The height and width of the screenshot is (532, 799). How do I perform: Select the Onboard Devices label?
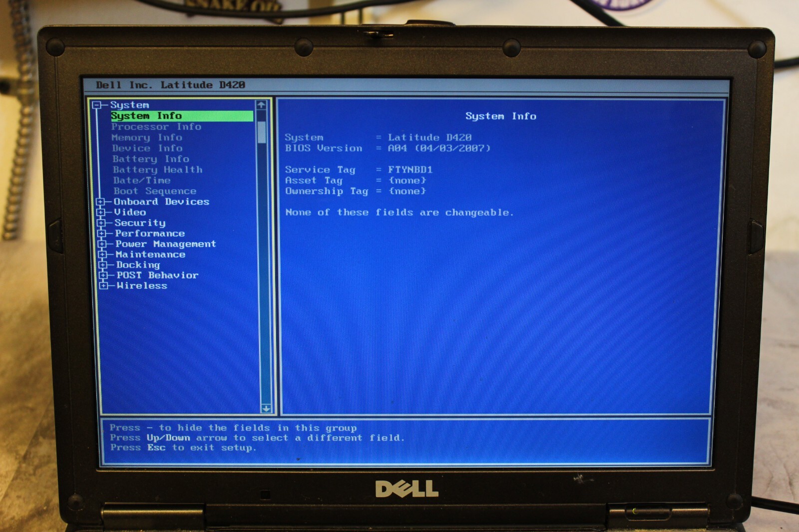click(x=161, y=202)
